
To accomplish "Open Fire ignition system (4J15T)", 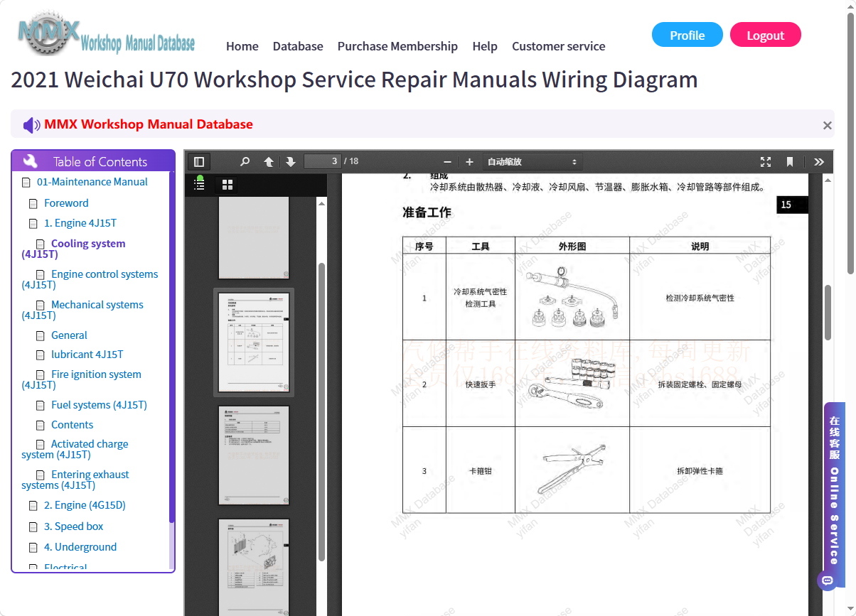I will (82, 379).
